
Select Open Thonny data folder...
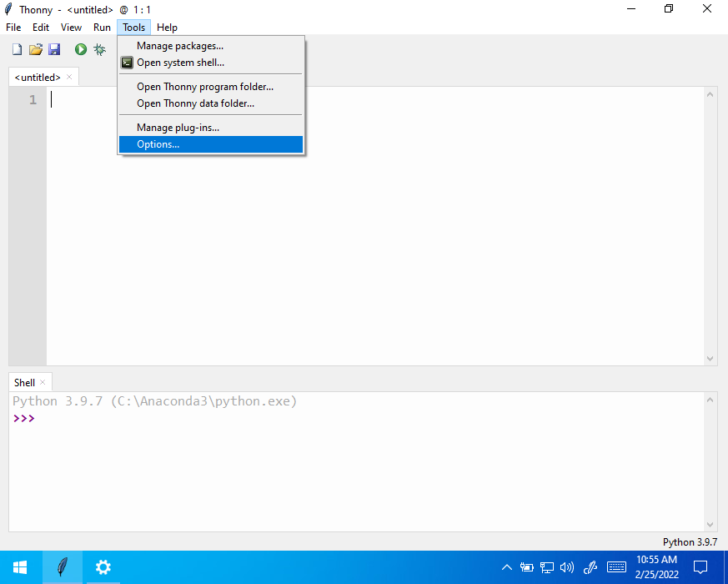211,103
